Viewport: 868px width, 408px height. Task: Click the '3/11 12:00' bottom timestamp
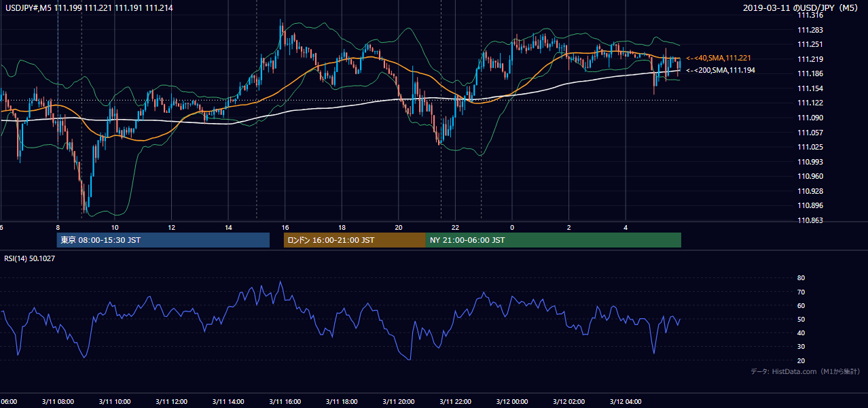[x=171, y=402]
